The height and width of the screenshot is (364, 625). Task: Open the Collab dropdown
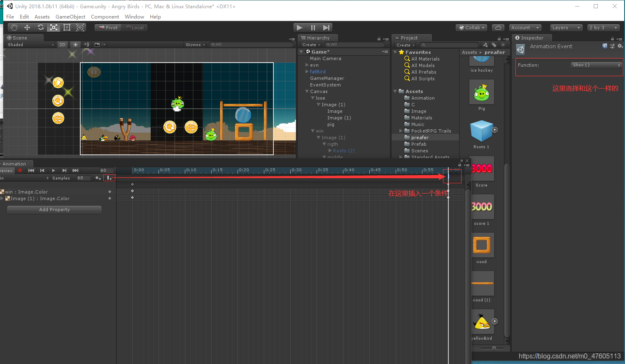[x=471, y=28]
